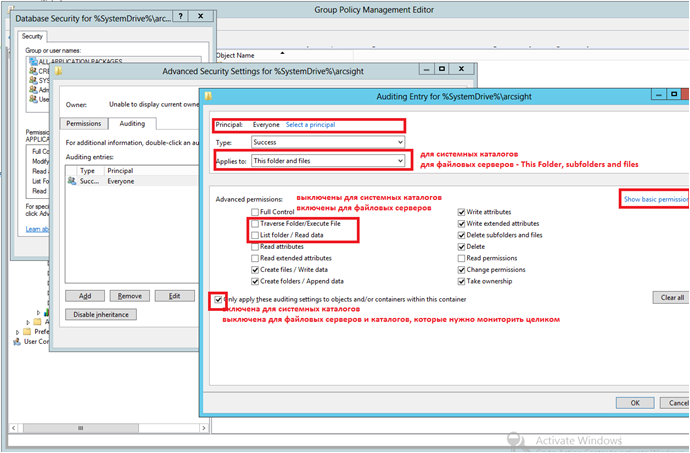
Task: Confirm Auditing Entry with OK
Action: tap(635, 403)
